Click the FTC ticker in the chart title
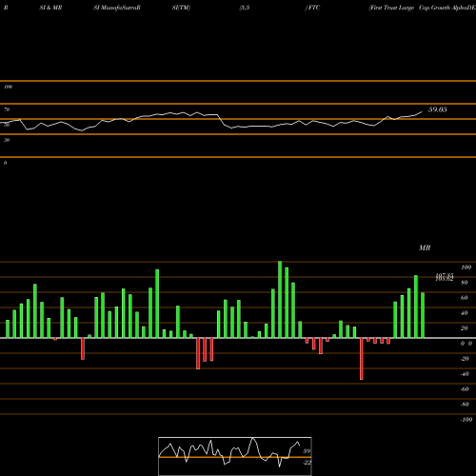 (314, 8)
